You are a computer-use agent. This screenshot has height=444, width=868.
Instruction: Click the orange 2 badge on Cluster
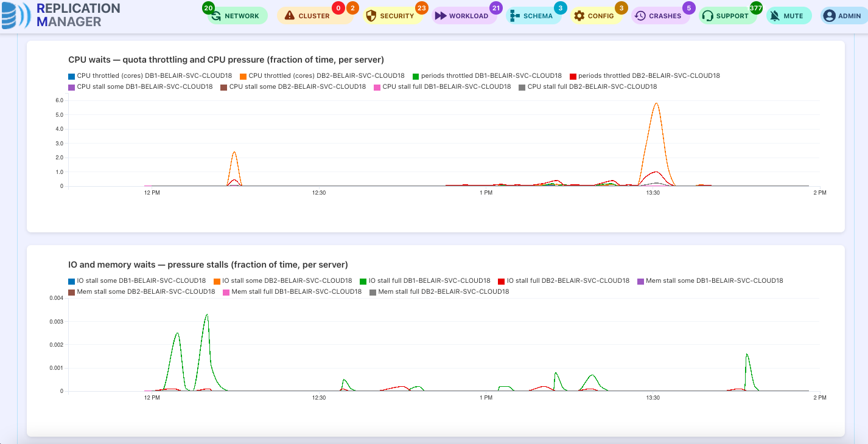pyautogui.click(x=352, y=8)
